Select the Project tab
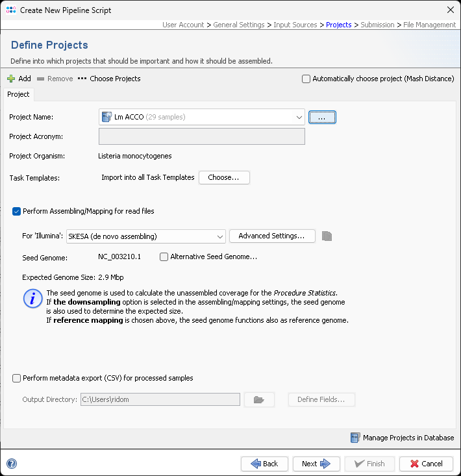Image resolution: width=461 pixels, height=476 pixels. click(x=18, y=94)
